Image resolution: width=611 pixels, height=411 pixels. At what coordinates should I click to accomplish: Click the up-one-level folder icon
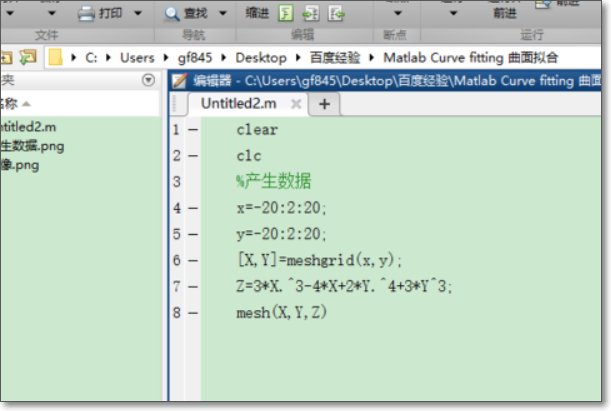pyautogui.click(x=5, y=58)
